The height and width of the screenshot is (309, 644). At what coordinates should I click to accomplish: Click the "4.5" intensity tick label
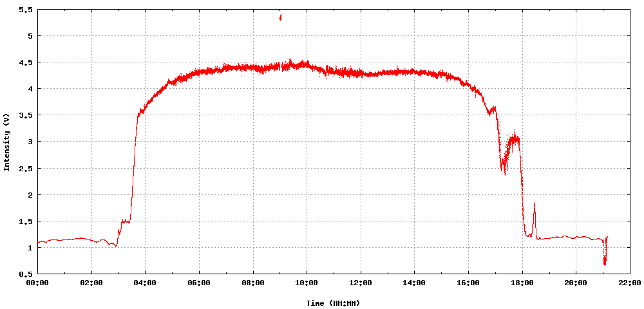(x=26, y=62)
